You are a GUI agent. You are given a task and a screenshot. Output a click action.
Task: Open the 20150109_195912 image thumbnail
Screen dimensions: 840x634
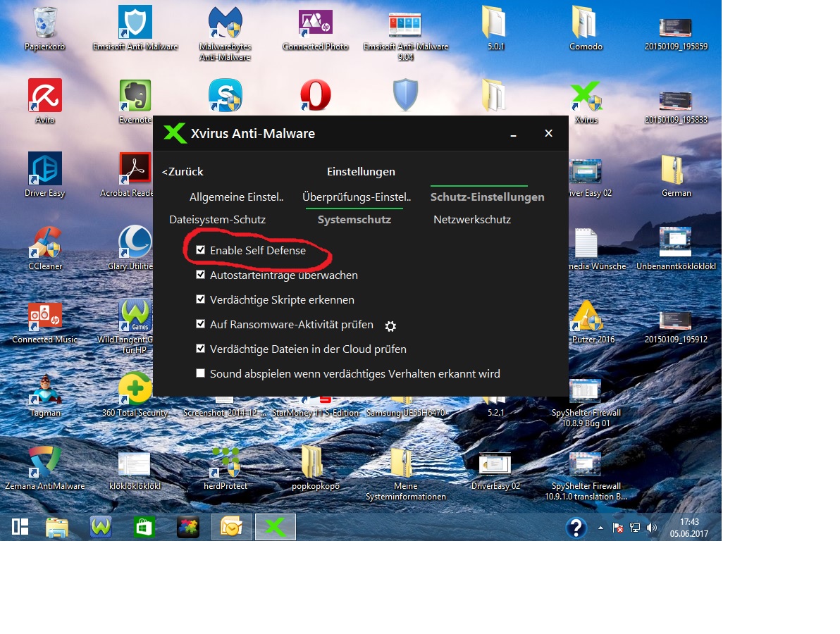pyautogui.click(x=675, y=321)
